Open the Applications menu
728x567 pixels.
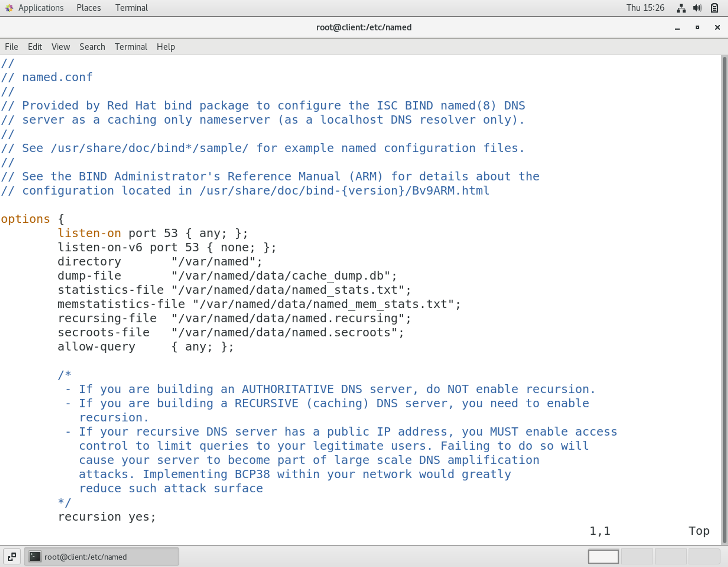40,8
